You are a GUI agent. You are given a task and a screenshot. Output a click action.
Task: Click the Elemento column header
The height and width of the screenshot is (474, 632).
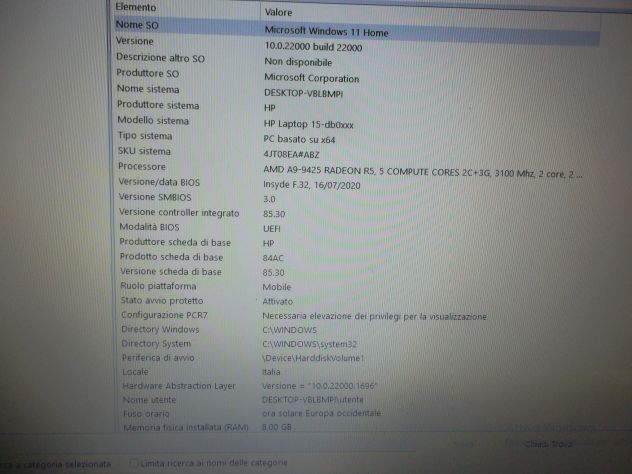(135, 7)
